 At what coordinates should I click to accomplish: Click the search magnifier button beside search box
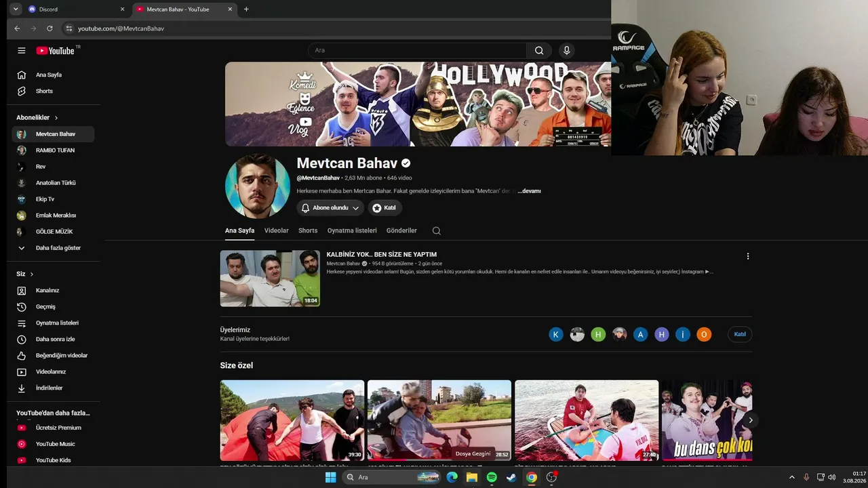[539, 50]
